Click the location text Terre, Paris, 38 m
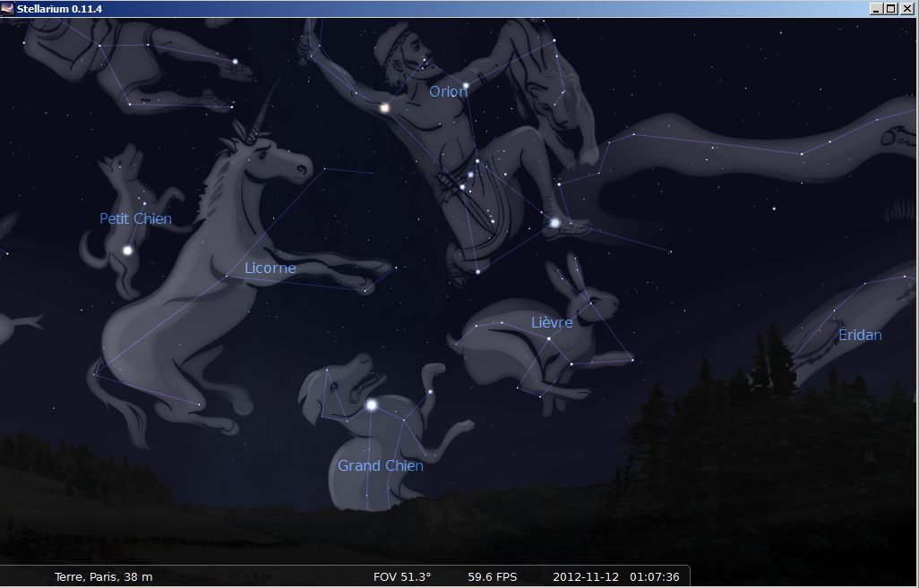This screenshot has width=919, height=588. coord(104,577)
